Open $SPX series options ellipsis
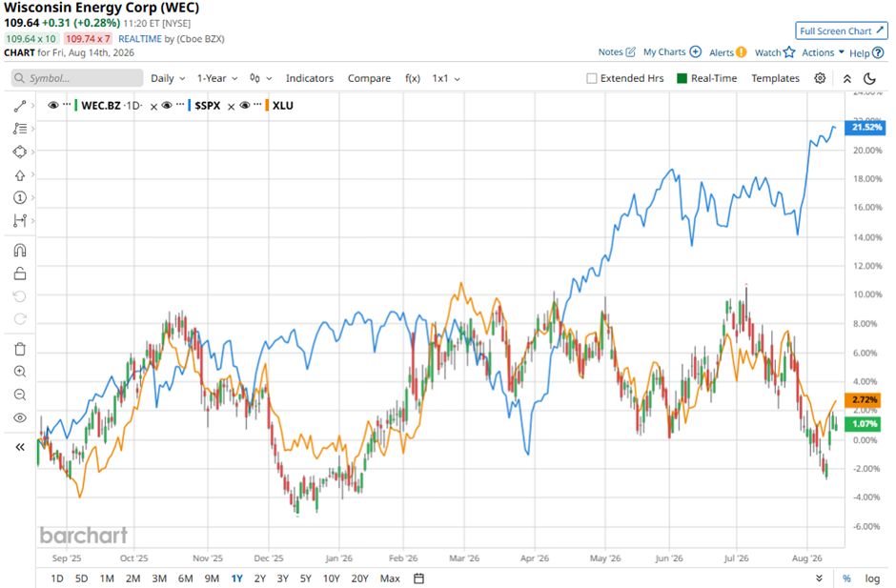This screenshot has height=588, width=896. 180,105
